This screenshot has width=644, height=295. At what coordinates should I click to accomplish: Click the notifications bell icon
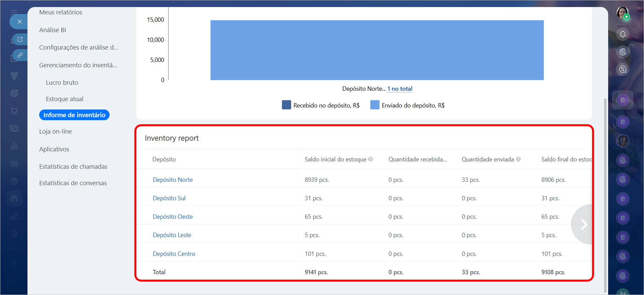[623, 34]
